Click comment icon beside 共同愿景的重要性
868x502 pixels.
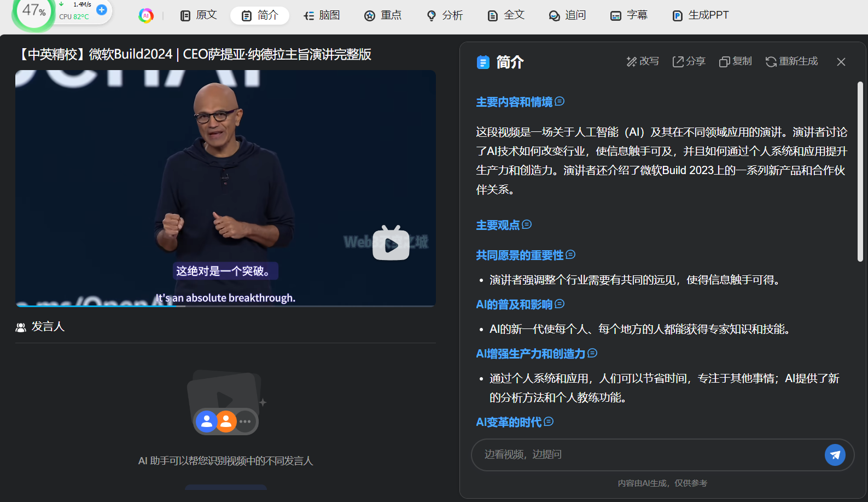(x=570, y=255)
